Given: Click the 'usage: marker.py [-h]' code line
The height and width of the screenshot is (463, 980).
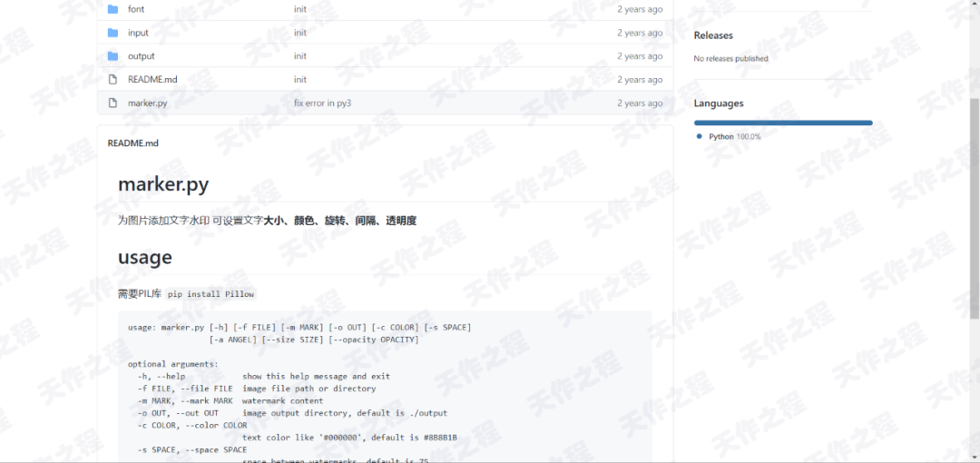Looking at the screenshot, I should tap(300, 327).
